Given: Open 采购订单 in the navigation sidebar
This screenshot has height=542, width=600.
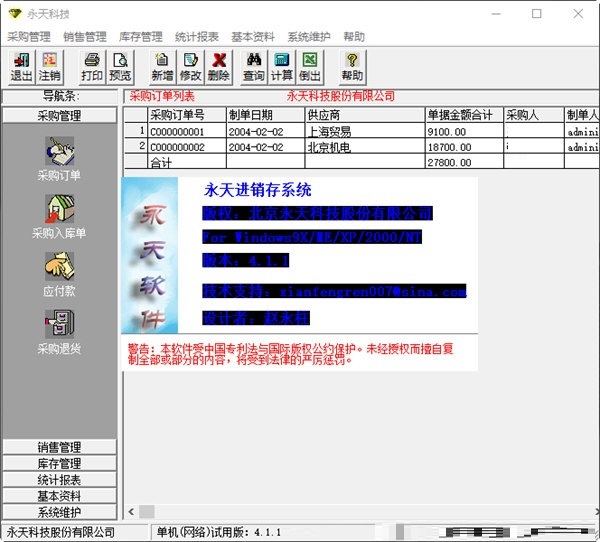Looking at the screenshot, I should coord(59,158).
